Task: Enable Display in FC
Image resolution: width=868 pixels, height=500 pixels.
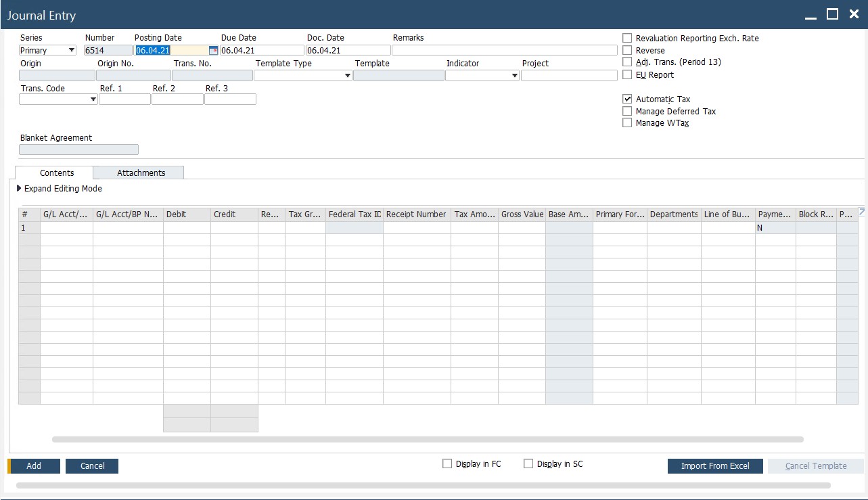Action: [447, 463]
